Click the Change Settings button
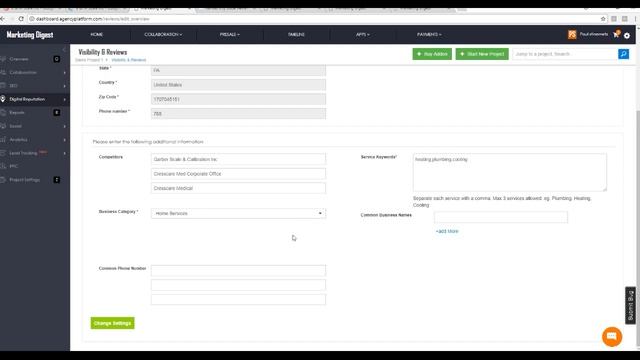Image resolution: width=640 pixels, height=360 pixels. click(112, 323)
